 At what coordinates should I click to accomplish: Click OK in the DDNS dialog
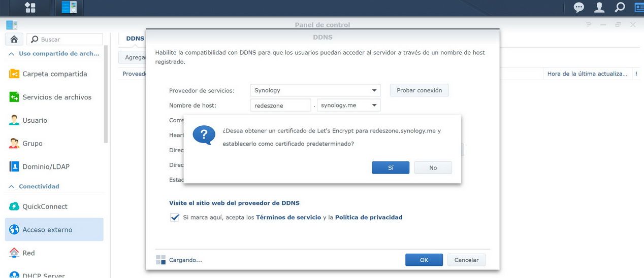(x=424, y=260)
